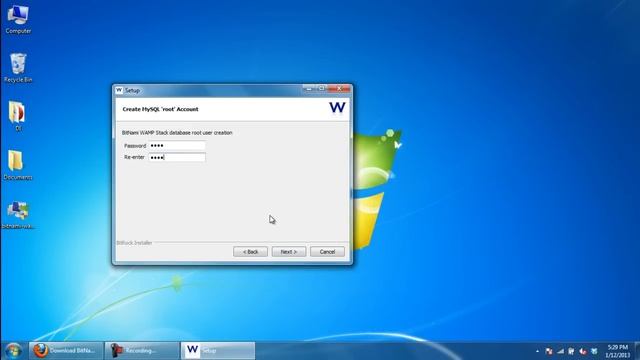The width and height of the screenshot is (640, 360).
Task: Click the Setup title bar W icon
Action: (119, 90)
